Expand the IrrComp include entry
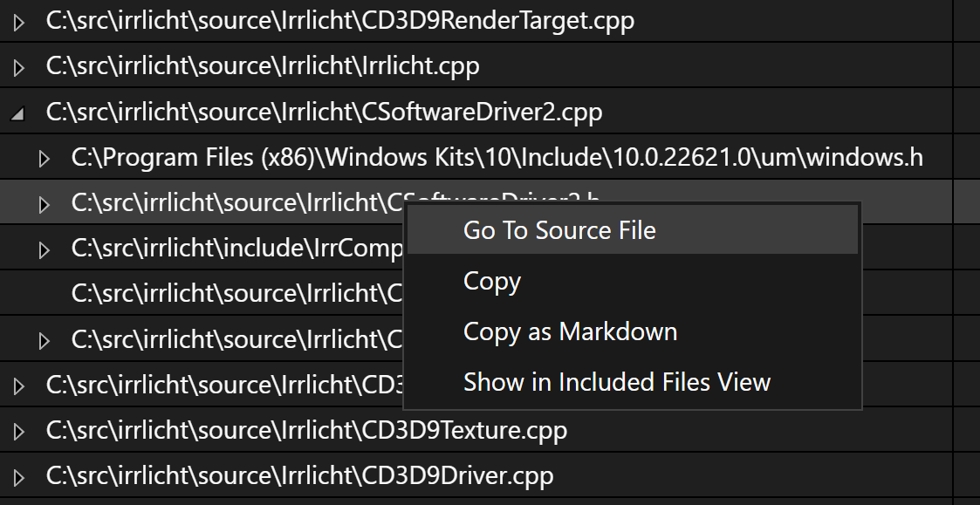Screen dimensions: 980x505 point(45,250)
